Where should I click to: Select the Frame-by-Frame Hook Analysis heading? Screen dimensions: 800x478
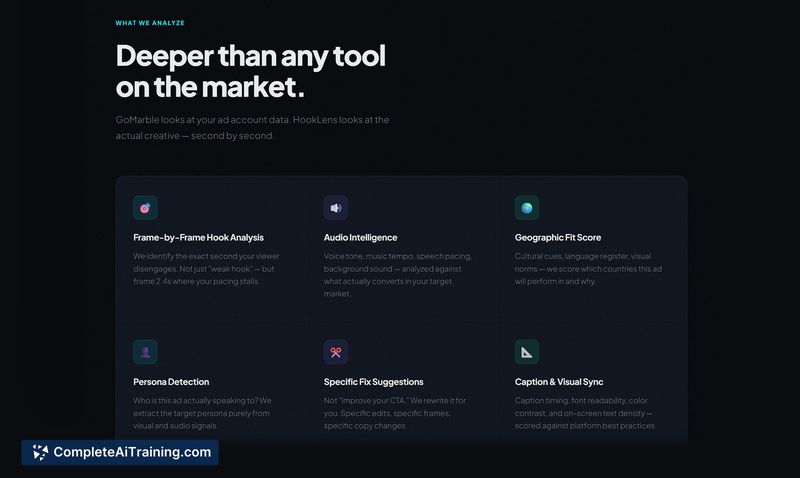coord(198,238)
